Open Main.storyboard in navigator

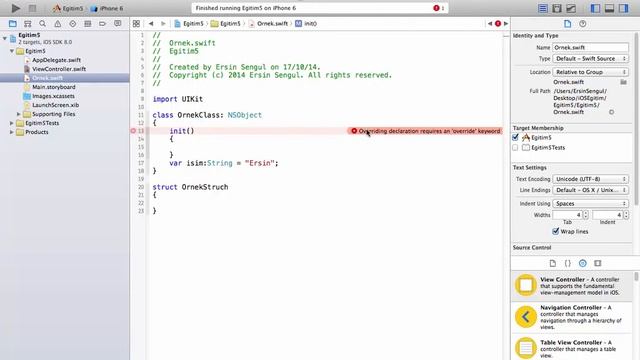(53, 87)
